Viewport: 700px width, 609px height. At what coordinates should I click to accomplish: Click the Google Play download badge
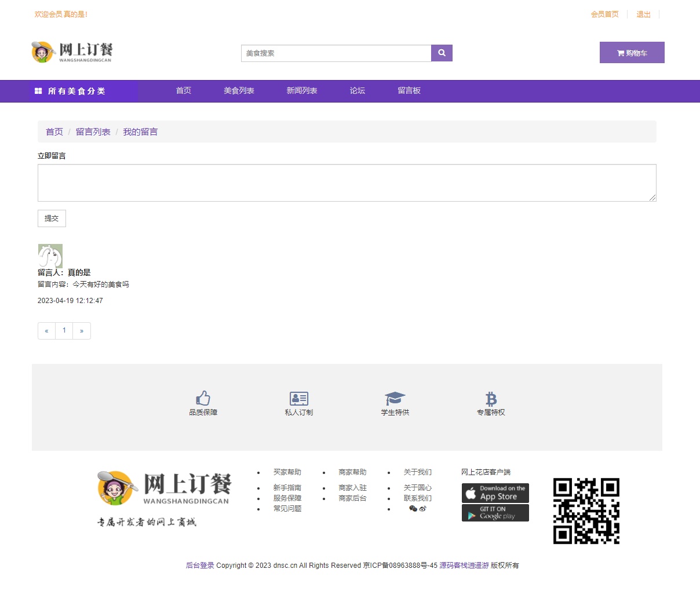click(495, 513)
